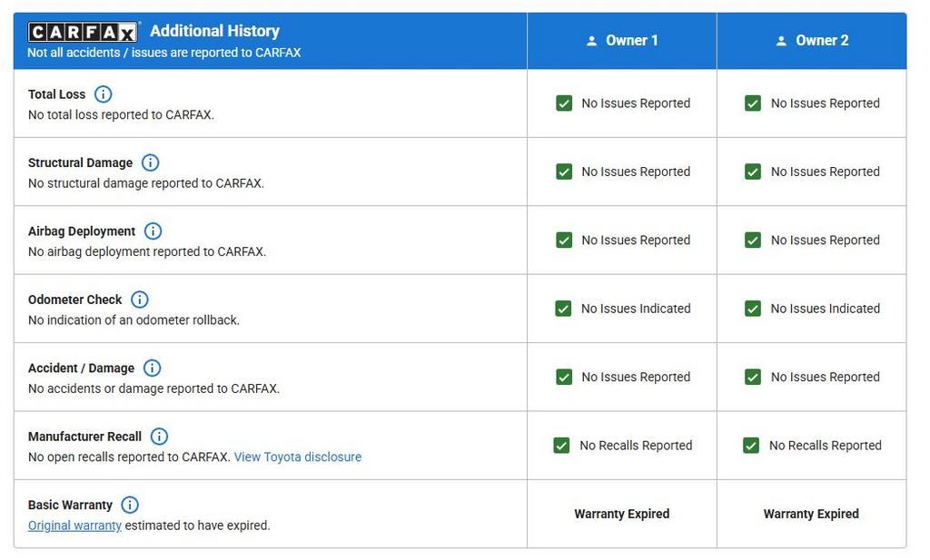Follow the Original warranty link

74,526
